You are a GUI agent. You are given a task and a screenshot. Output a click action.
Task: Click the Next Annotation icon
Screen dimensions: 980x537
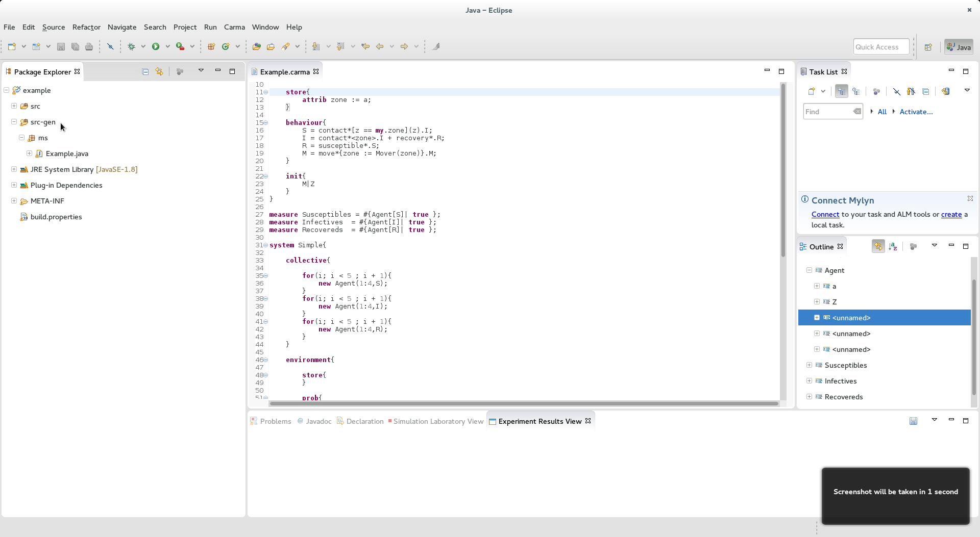pos(316,46)
